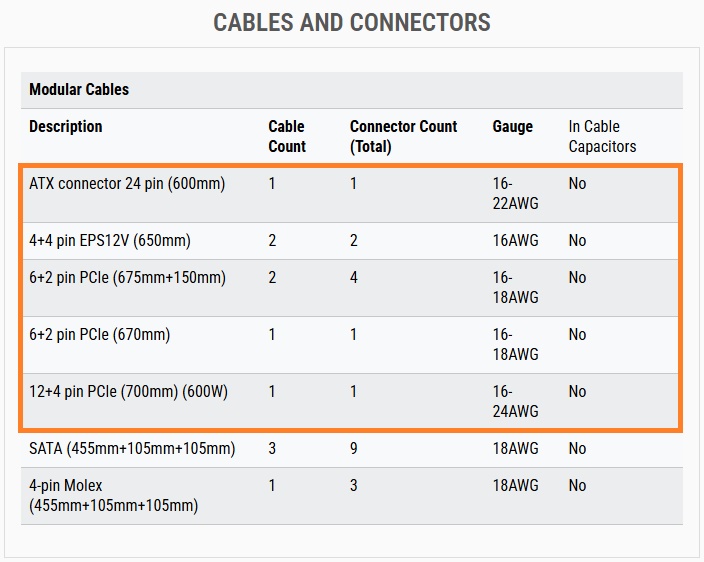Click the 16-24AWG gauge cell
This screenshot has width=704, height=562.
[515, 401]
